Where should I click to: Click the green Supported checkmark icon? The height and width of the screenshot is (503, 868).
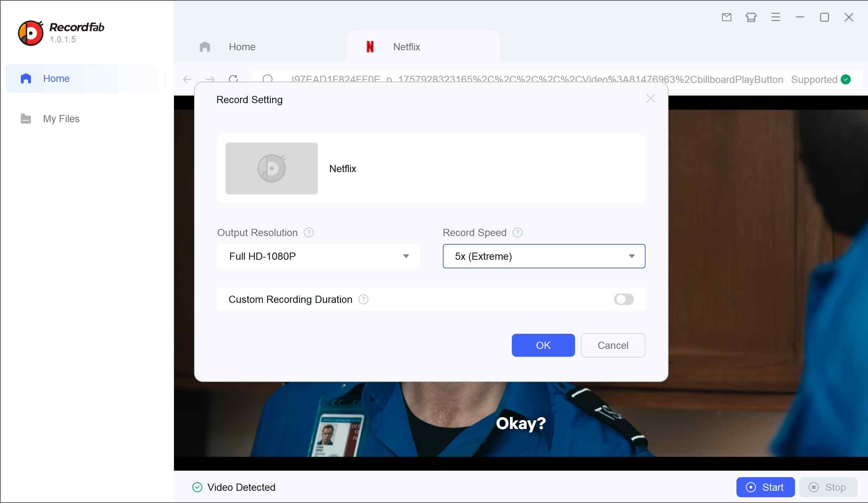coord(846,79)
